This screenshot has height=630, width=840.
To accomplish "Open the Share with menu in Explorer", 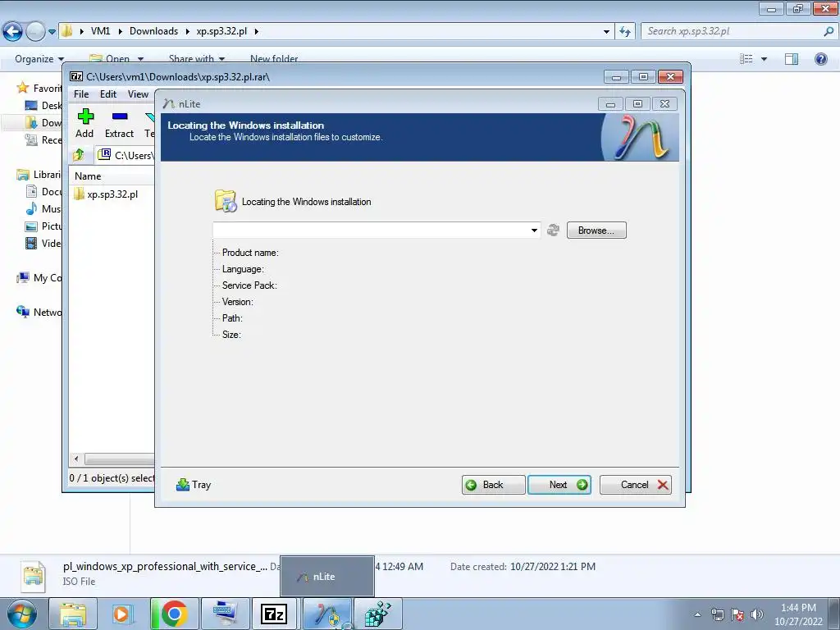I will [x=197, y=59].
